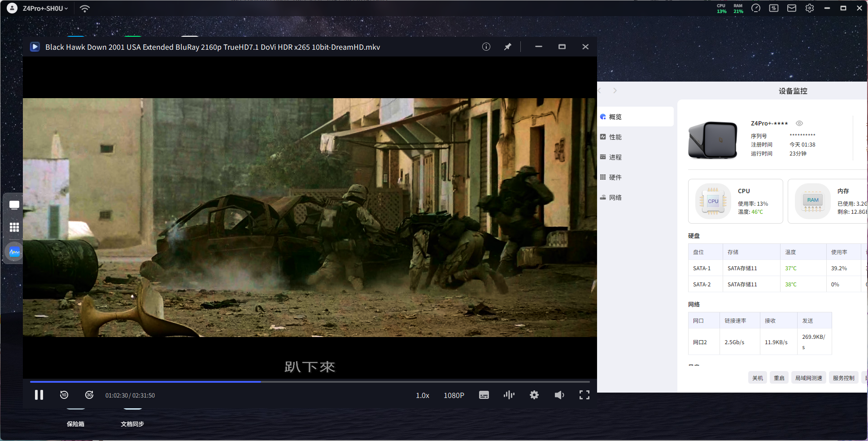The width and height of the screenshot is (868, 441).
Task: Open the client settings gear
Action: 810,8
